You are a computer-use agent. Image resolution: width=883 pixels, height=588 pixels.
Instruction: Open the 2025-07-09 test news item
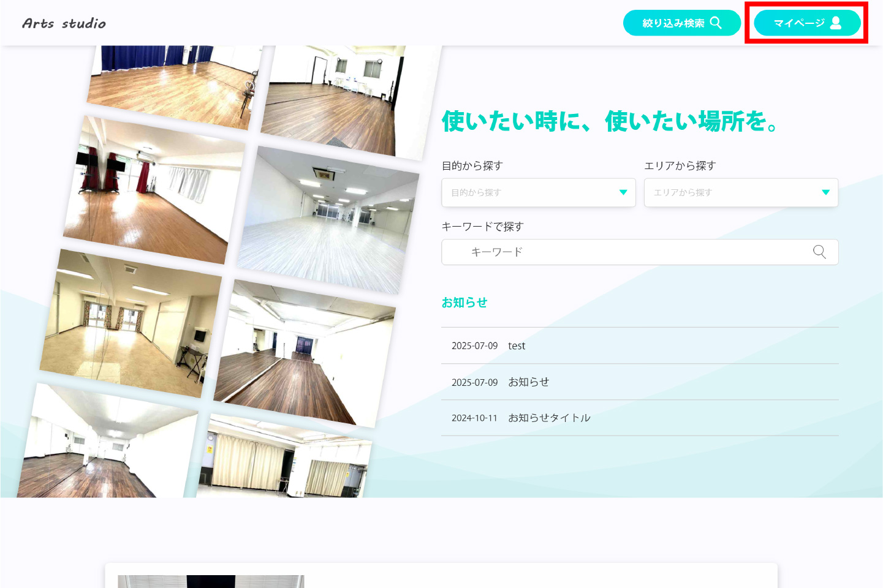point(517,346)
